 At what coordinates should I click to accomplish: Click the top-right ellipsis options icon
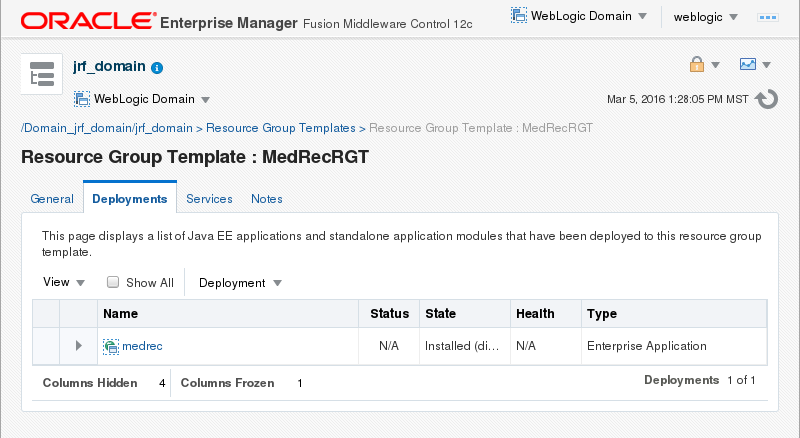[x=769, y=17]
